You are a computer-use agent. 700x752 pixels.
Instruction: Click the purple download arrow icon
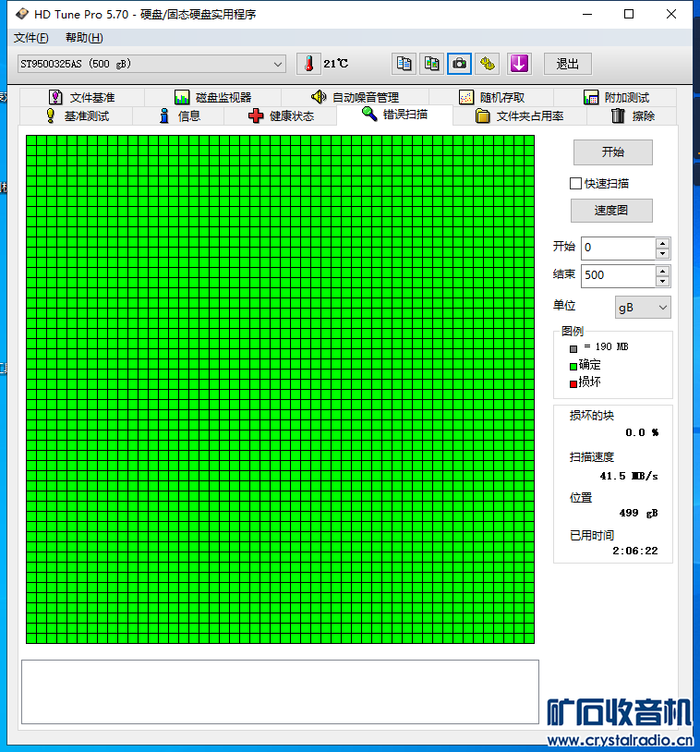click(519, 64)
